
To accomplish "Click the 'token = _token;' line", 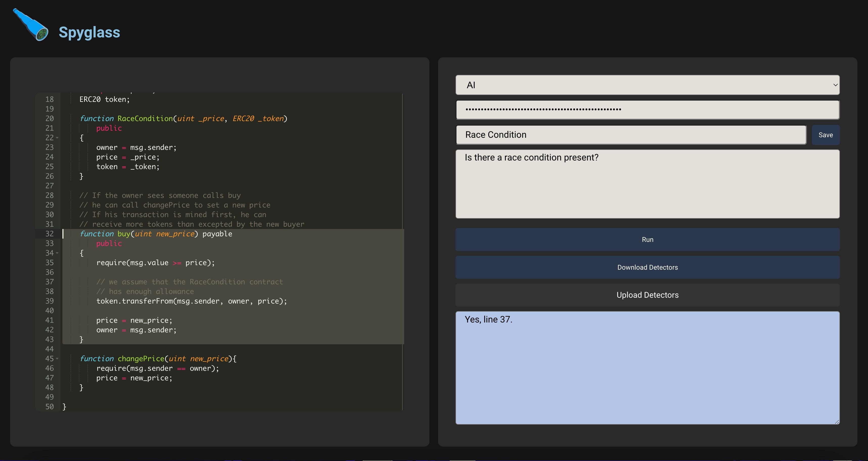I will (128, 167).
